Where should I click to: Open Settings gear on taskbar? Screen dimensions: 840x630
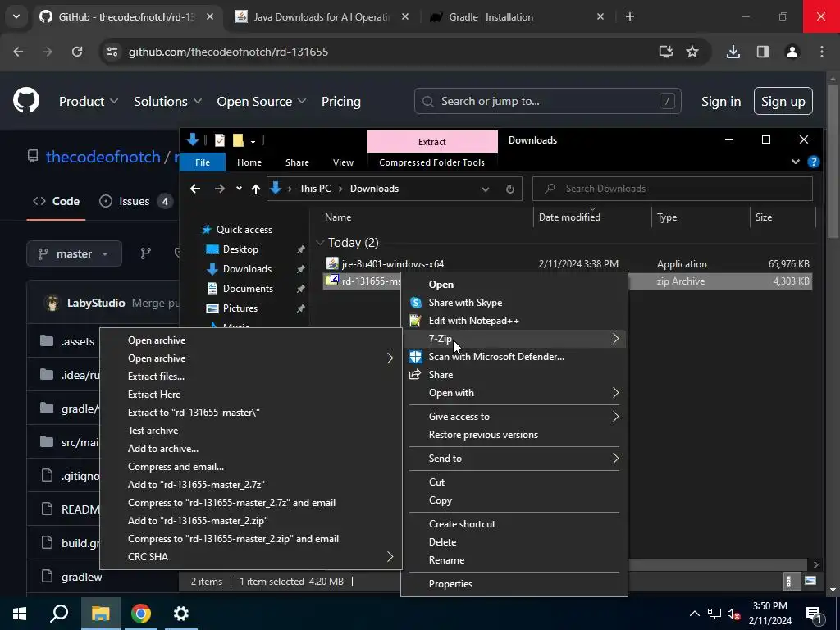(181, 614)
